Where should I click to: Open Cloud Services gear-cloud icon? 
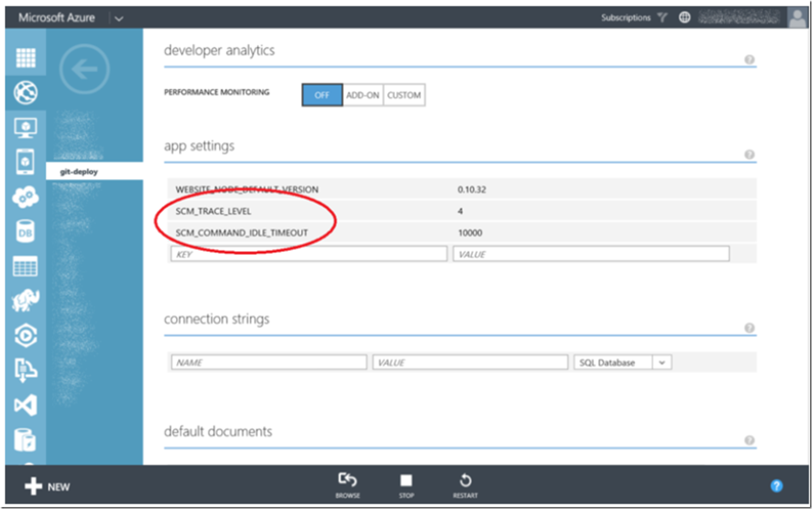pos(25,197)
